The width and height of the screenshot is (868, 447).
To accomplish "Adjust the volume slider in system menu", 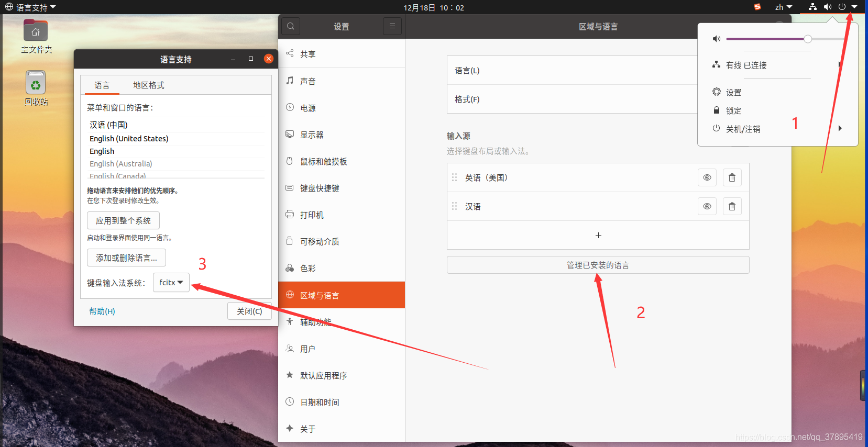I will tap(785, 39).
